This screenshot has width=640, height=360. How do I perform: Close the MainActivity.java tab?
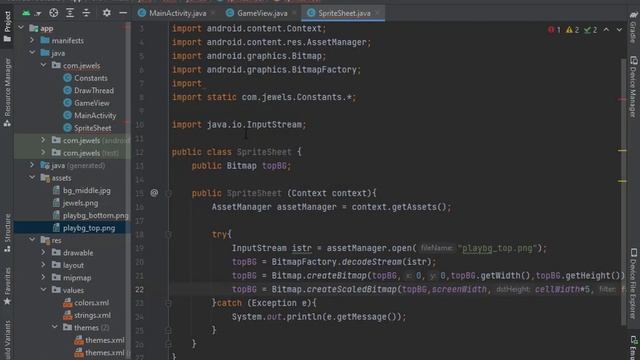213,13
